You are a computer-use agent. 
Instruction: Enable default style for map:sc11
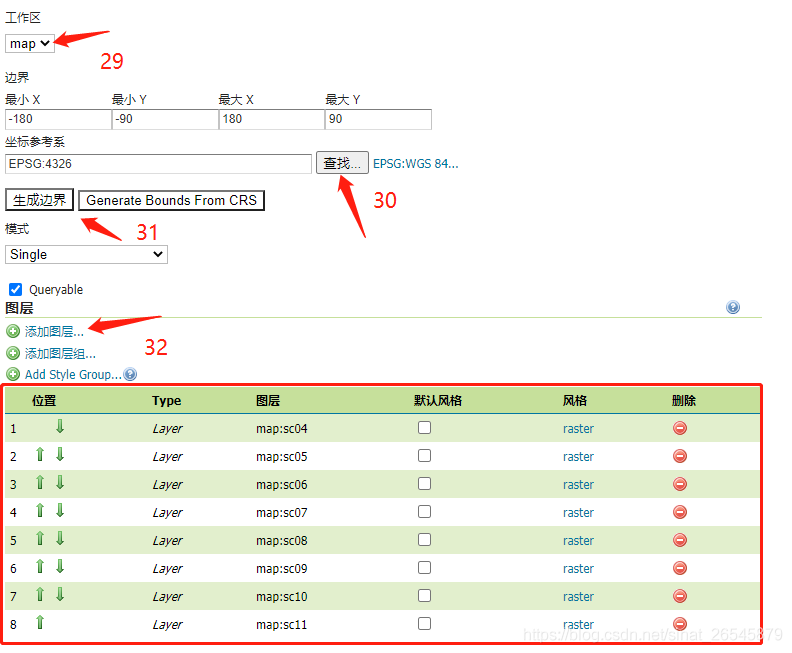coord(424,624)
